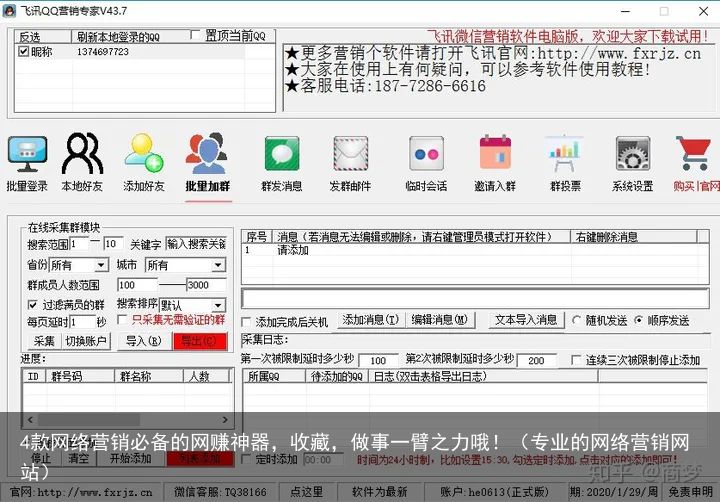Click 官网 link in status bar
Viewport: 720px width, 502px height.
click(81, 492)
